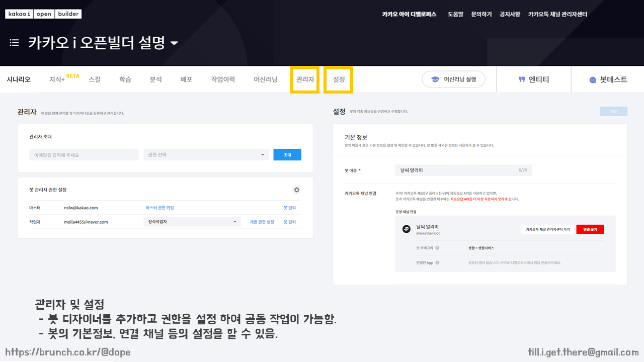Focus the 이메일을 입력해 주세요 email field
The width and height of the screenshot is (644, 362).
click(x=84, y=155)
